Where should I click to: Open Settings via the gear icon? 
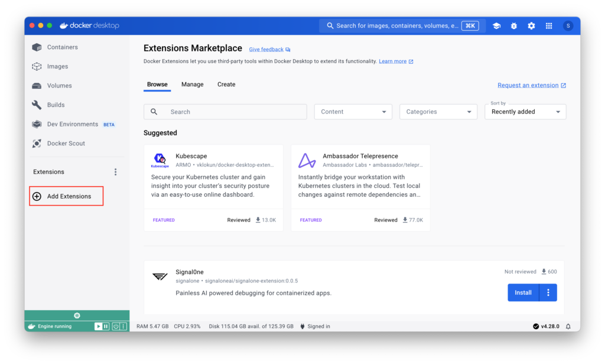tap(531, 26)
